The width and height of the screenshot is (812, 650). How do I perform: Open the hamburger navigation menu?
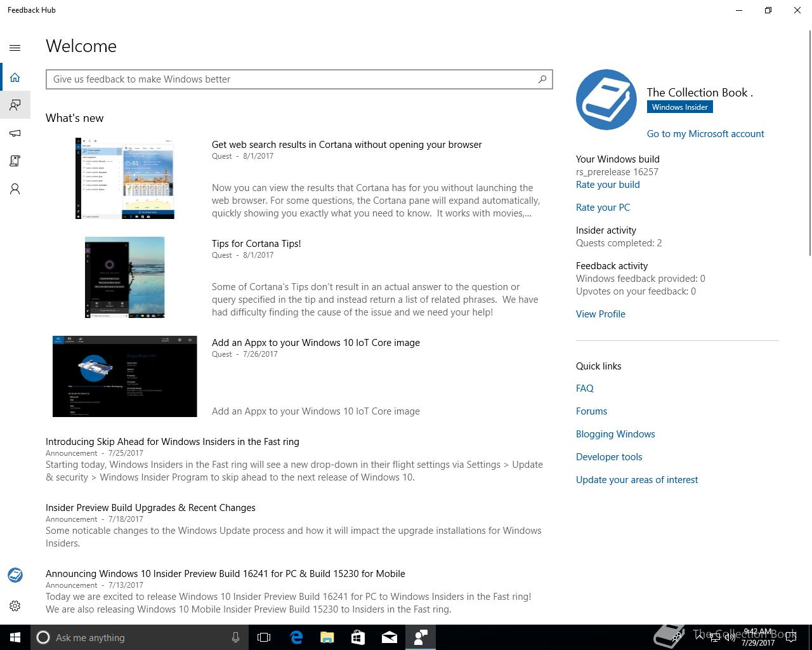tap(15, 48)
